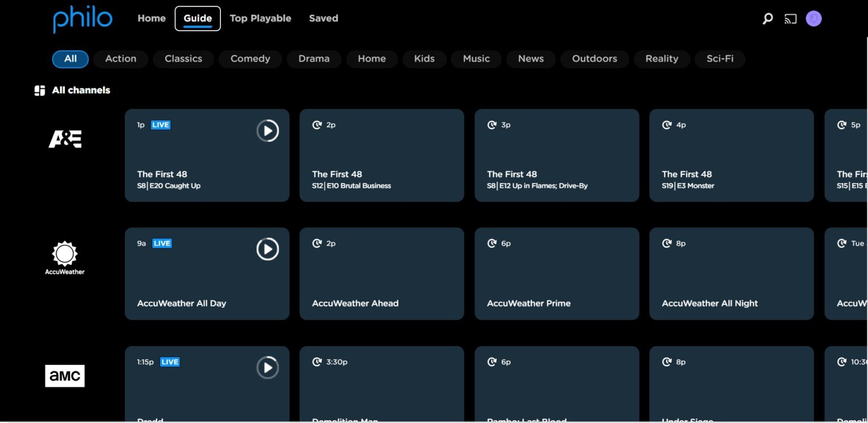Screen dimensions: 868x423
Task: Enable the Comedy filter pill
Action: click(x=250, y=59)
